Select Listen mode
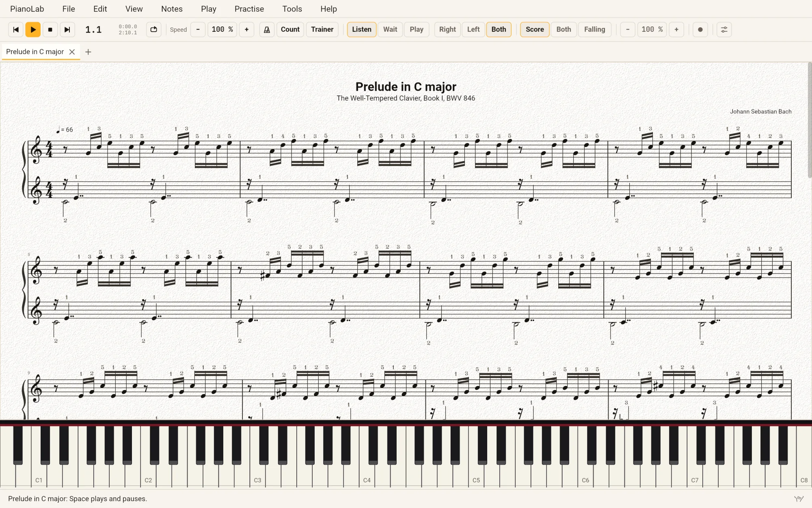 pos(361,29)
